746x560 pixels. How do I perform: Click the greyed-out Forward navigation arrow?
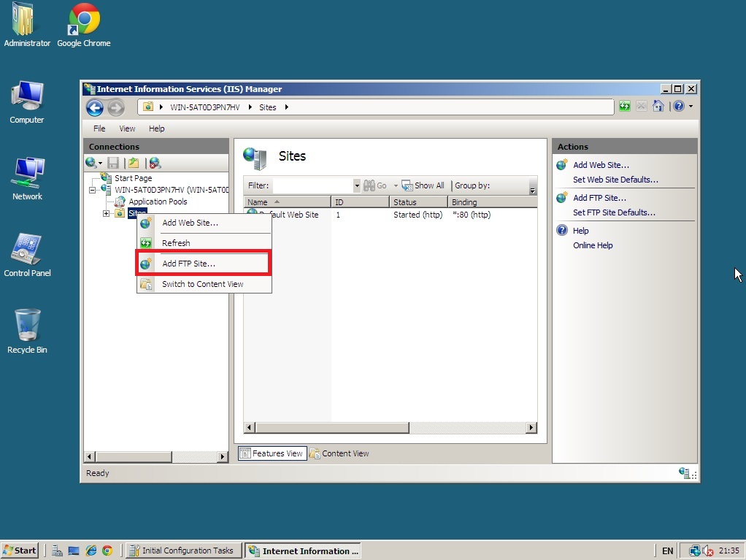point(115,108)
